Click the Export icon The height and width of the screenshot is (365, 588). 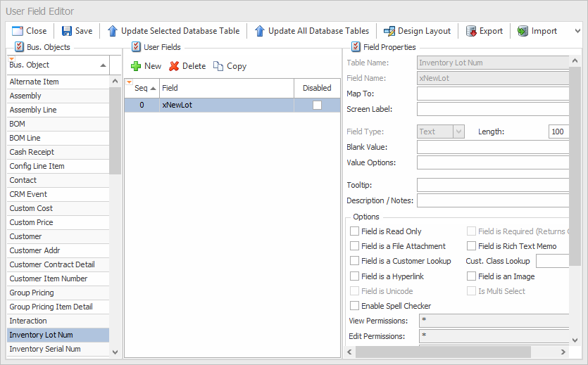click(471, 31)
